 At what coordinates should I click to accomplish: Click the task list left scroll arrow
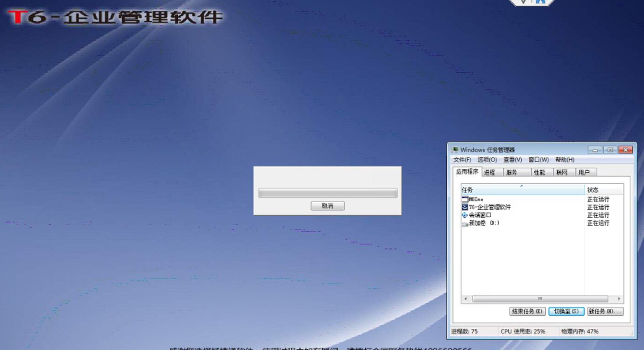tap(465, 299)
